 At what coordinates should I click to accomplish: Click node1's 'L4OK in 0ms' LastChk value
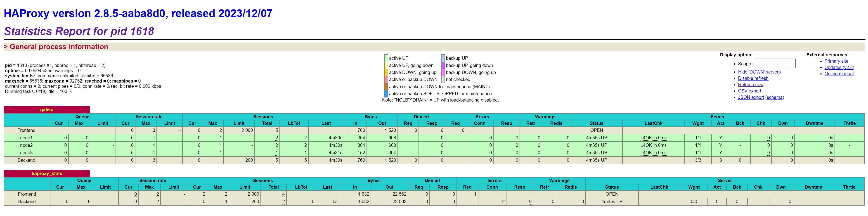pos(653,138)
